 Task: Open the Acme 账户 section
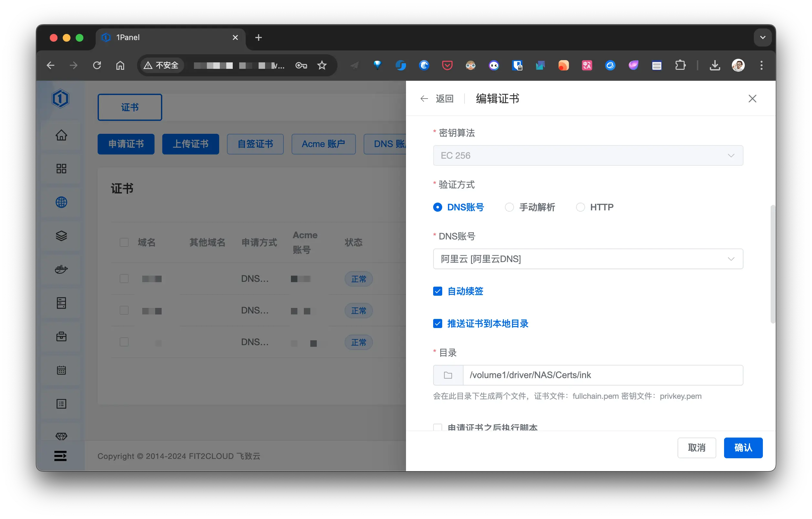pos(323,144)
